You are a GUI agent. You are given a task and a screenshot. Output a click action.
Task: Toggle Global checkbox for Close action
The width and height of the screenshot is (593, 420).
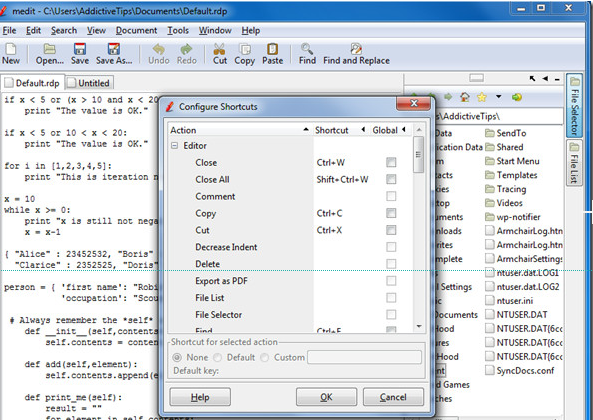point(391,163)
